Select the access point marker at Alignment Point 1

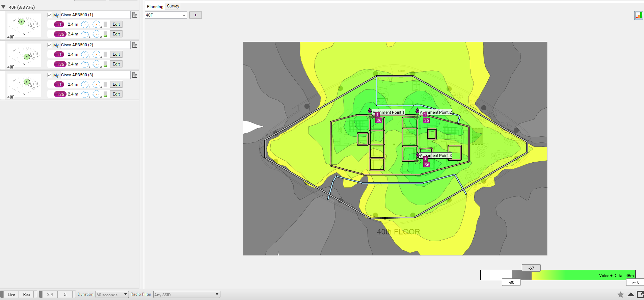pos(370,117)
